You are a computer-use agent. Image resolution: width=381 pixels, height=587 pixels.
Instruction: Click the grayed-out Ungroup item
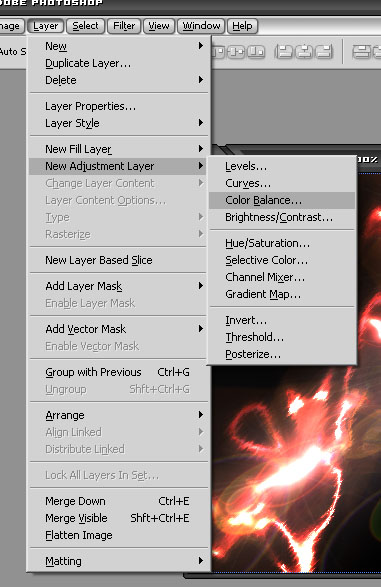(118, 389)
